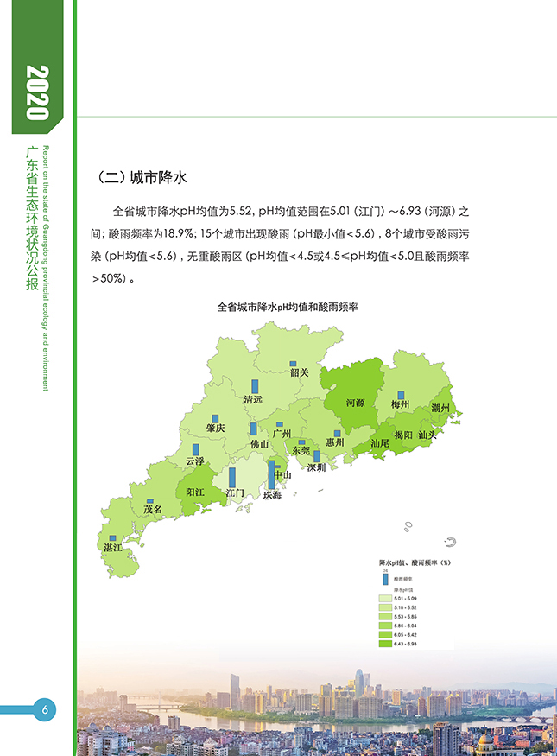Viewport: 557px width, 756px height.
Task: Click the blue acid rain frequency legend bar
Action: click(x=385, y=579)
